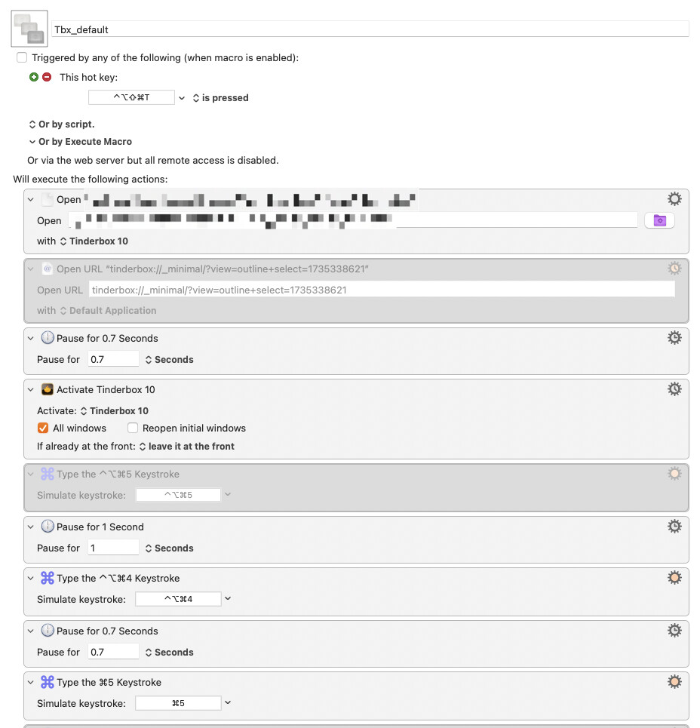Click gear icon on ⌘5 Keystroke action
This screenshot has width=700, height=728.
(x=674, y=682)
